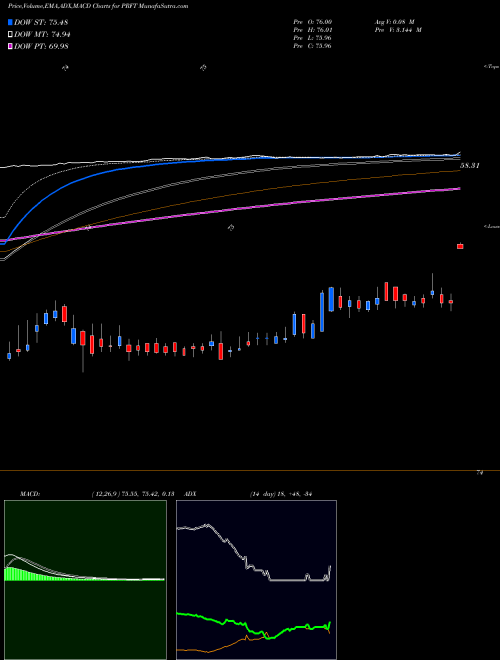The width and height of the screenshot is (500, 660).
Task: Click the '<Tops' marker label
Action: point(492,67)
